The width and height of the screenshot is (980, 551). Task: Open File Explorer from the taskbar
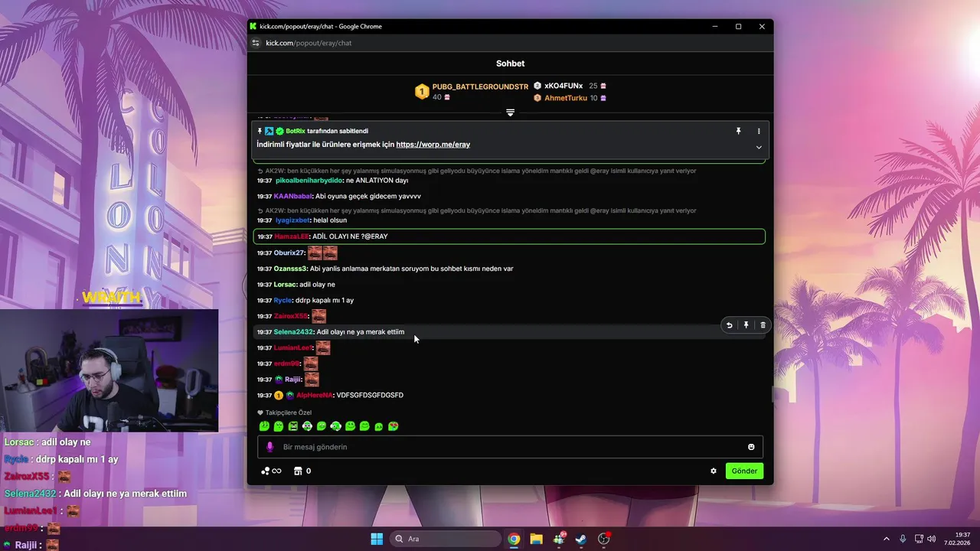(536, 539)
